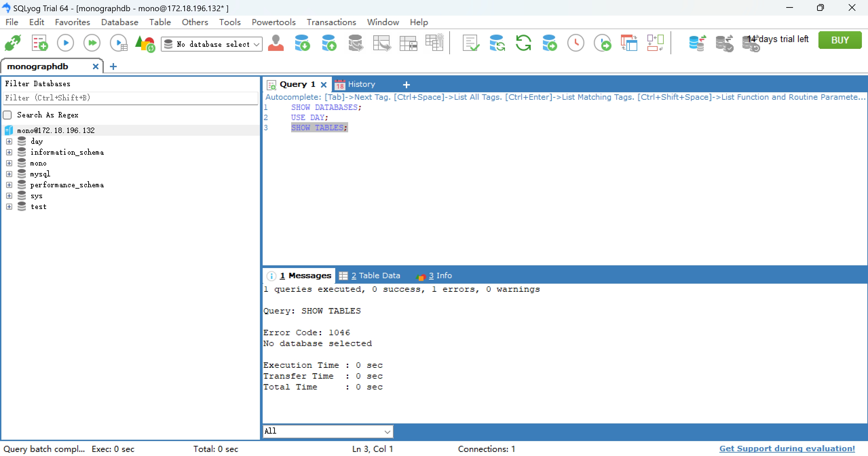Click the new query editor icon
Image resolution: width=868 pixels, height=456 pixels.
(x=39, y=43)
